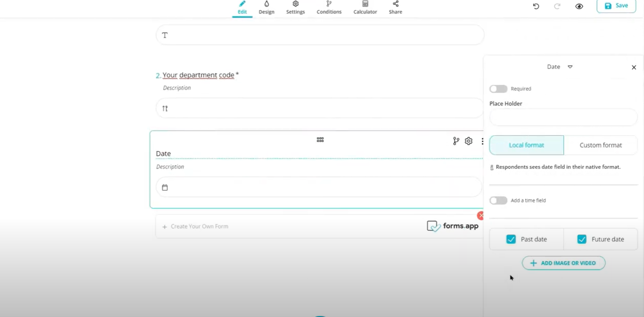
Task: Open conditions via the branch icon on Date field
Action: [456, 141]
